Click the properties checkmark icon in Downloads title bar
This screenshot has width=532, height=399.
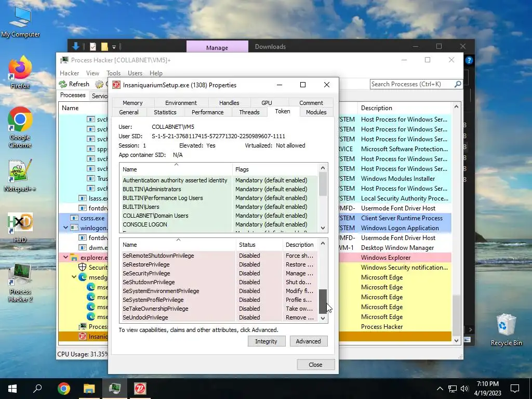(x=92, y=46)
